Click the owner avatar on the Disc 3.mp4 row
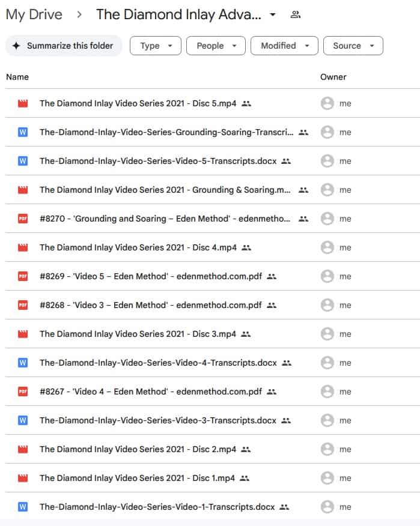Screen dimensions: 420x526 click(327, 334)
